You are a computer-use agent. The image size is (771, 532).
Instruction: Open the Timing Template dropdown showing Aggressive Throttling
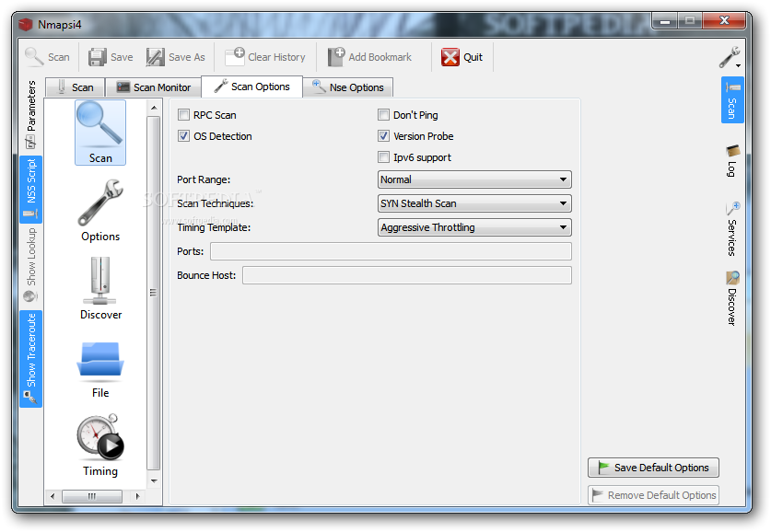(474, 227)
